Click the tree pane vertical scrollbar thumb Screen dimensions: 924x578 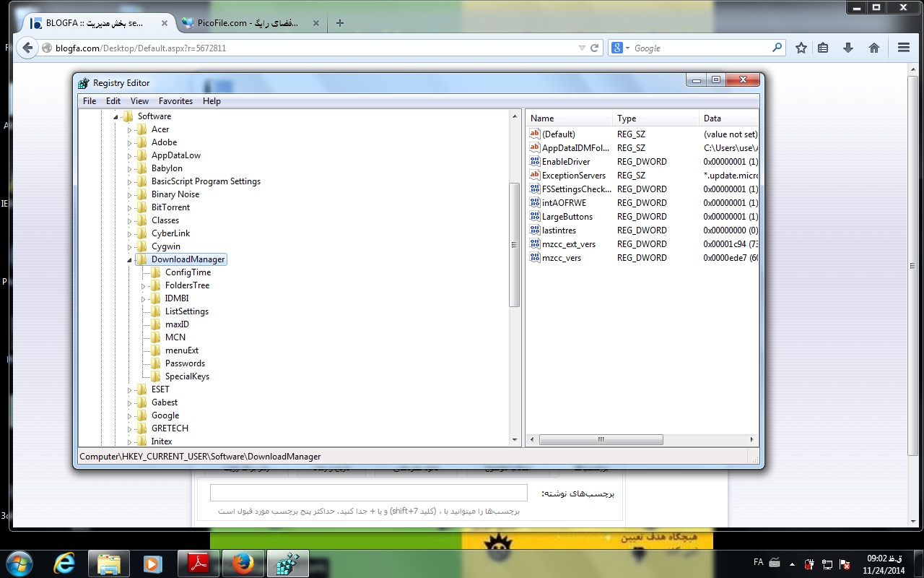[515, 245]
